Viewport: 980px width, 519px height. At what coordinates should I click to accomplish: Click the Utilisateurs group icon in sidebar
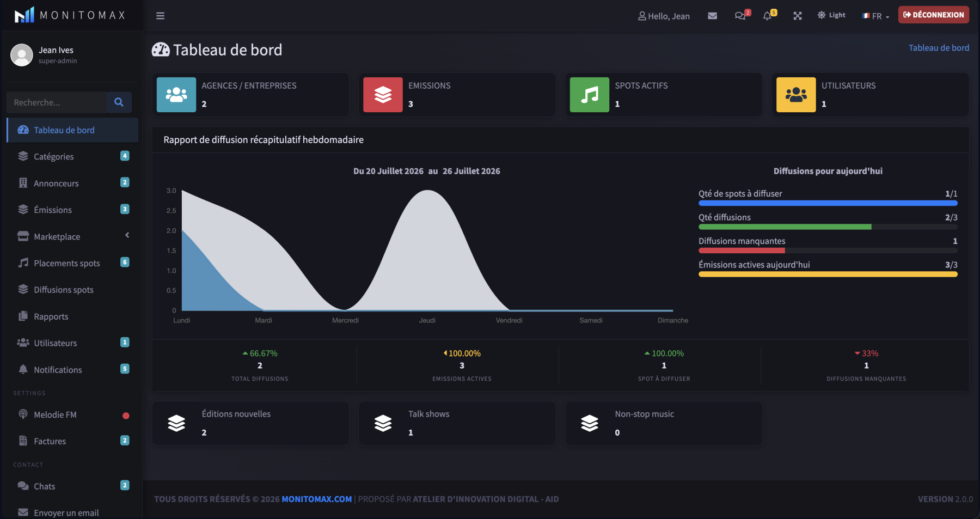point(23,343)
